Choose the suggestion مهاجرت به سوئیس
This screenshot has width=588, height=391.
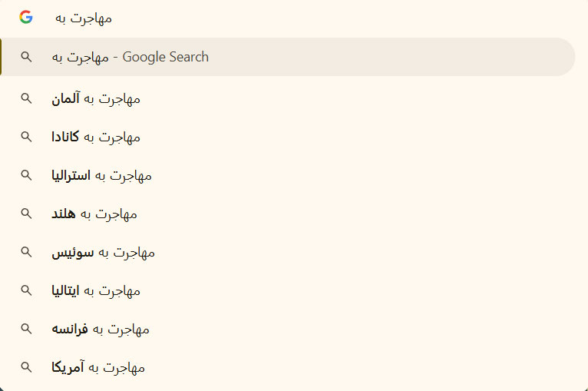[x=103, y=252]
